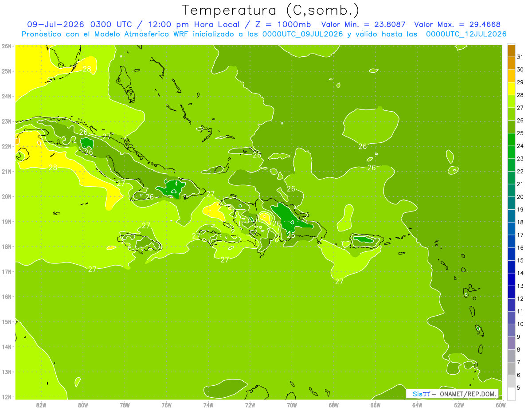This screenshot has width=532, height=411.
Task: Select the 'Valor Min. = 23.8087' reading
Action: coord(364,24)
